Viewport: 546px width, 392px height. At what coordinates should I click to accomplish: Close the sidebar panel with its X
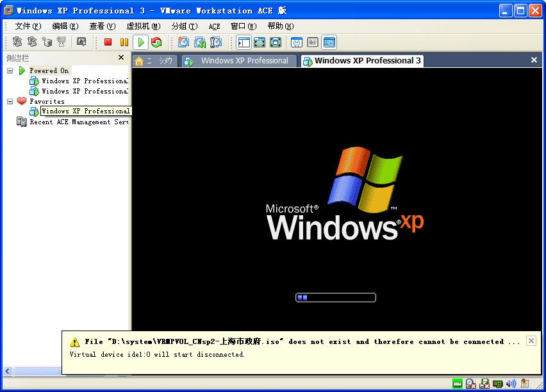121,58
